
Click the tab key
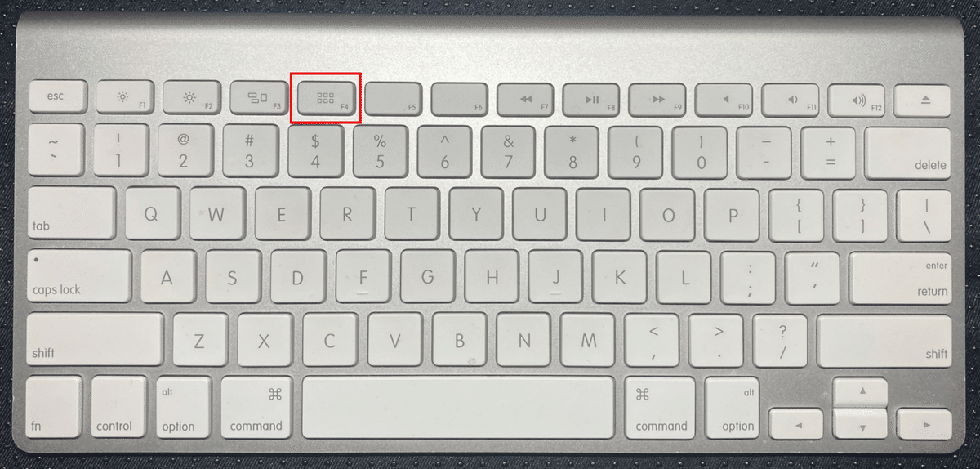click(72, 214)
